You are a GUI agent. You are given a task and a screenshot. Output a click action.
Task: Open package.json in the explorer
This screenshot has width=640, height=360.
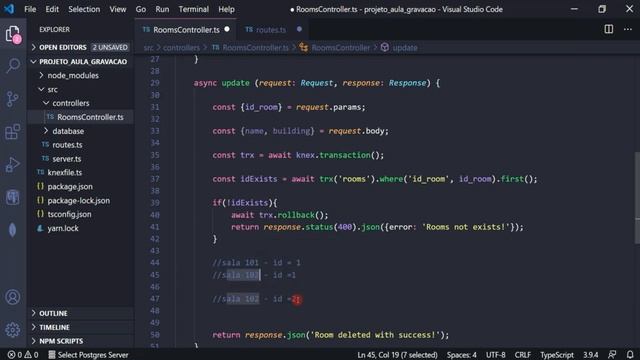(70, 187)
